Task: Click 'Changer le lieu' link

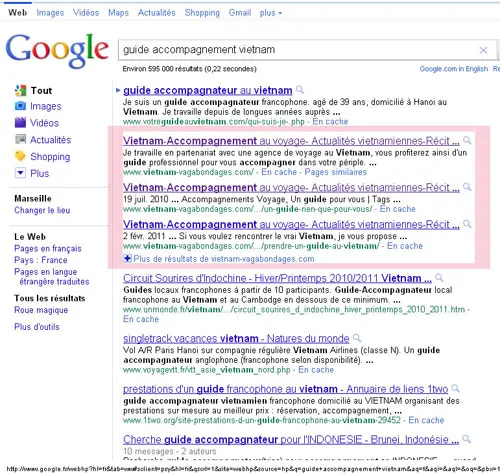Action: click(x=42, y=210)
